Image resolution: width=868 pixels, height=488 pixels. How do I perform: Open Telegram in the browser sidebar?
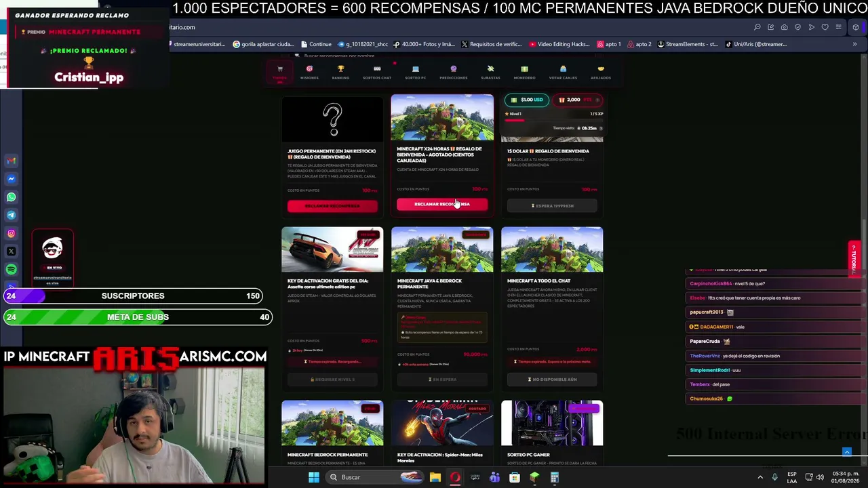pos(11,215)
